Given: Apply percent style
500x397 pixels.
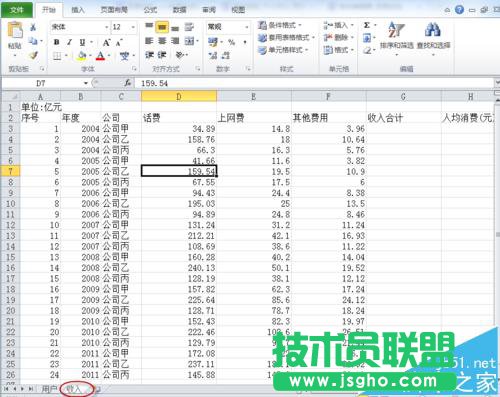Looking at the screenshot, I should coord(231,42).
